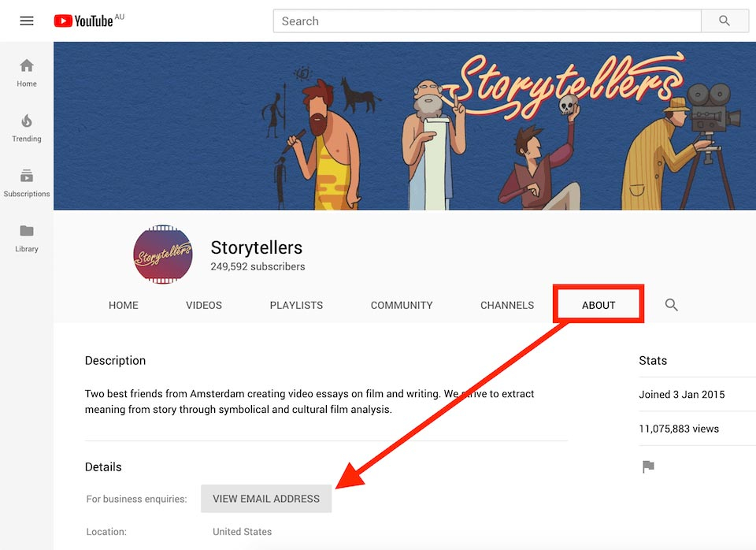The width and height of the screenshot is (756, 550).
Task: Click the View Email Address button
Action: (x=266, y=499)
